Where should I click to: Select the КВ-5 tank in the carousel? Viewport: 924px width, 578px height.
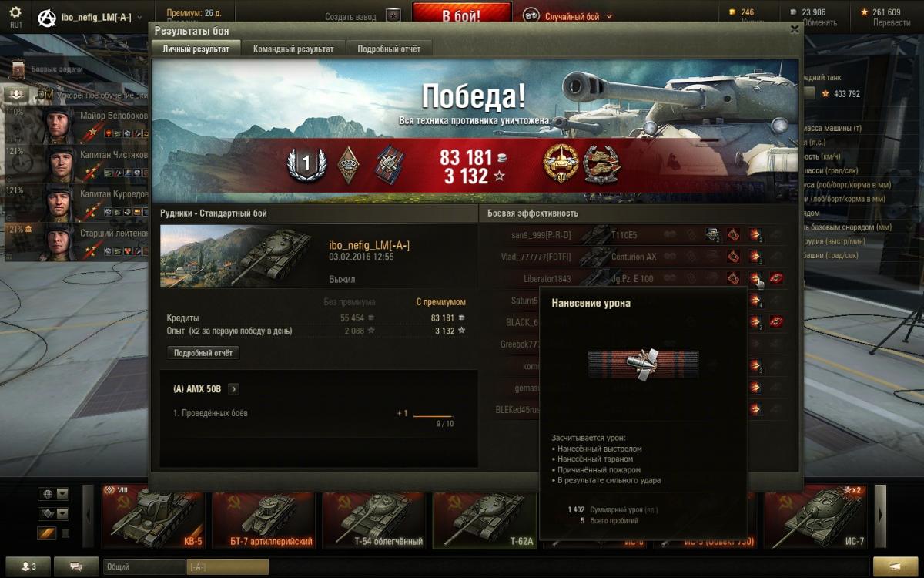pyautogui.click(x=153, y=516)
